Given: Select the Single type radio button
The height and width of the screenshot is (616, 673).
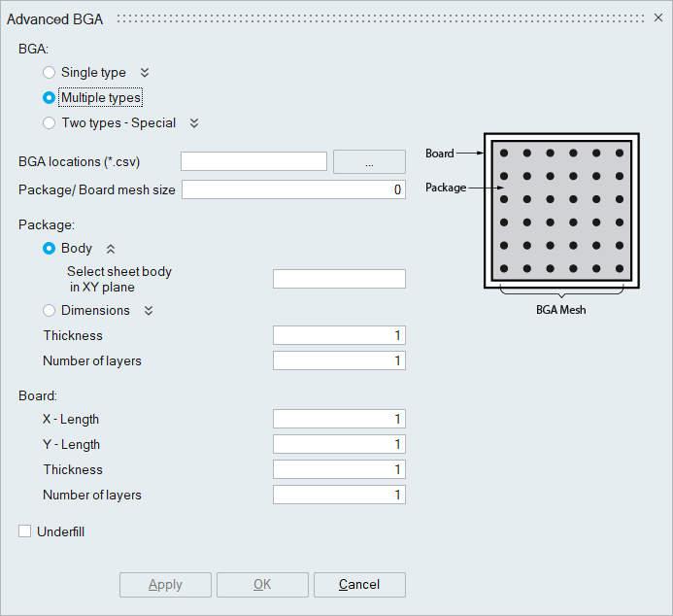Looking at the screenshot, I should [x=50, y=73].
